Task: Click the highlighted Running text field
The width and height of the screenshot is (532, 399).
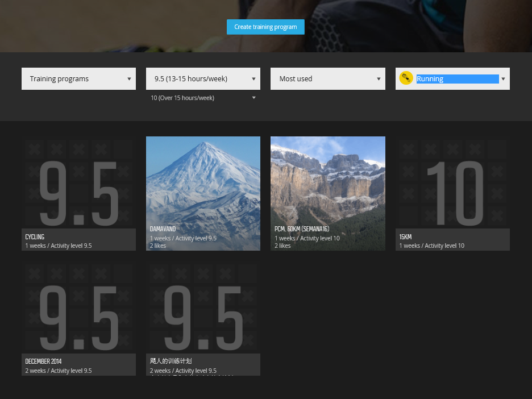Action: click(458, 78)
